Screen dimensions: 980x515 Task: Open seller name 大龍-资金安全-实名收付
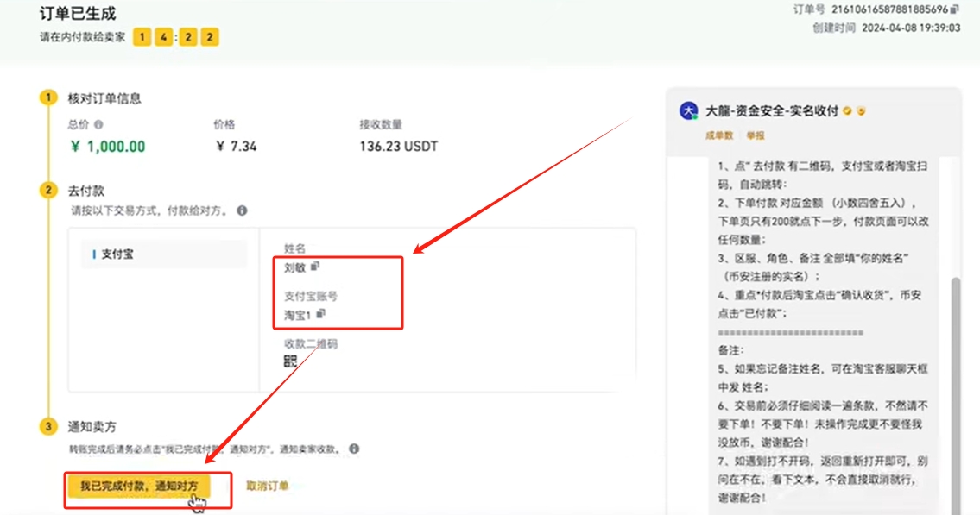pyautogui.click(x=771, y=111)
